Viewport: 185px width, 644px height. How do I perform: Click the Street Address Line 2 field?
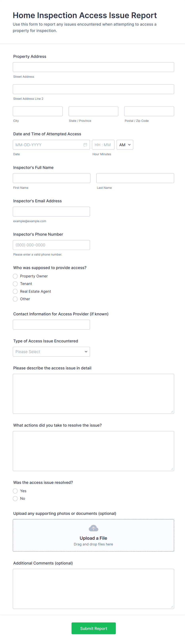pos(93,89)
